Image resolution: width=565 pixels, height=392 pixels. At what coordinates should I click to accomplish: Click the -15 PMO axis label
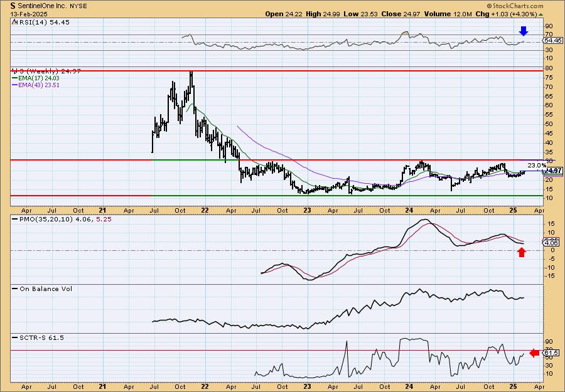pos(551,276)
